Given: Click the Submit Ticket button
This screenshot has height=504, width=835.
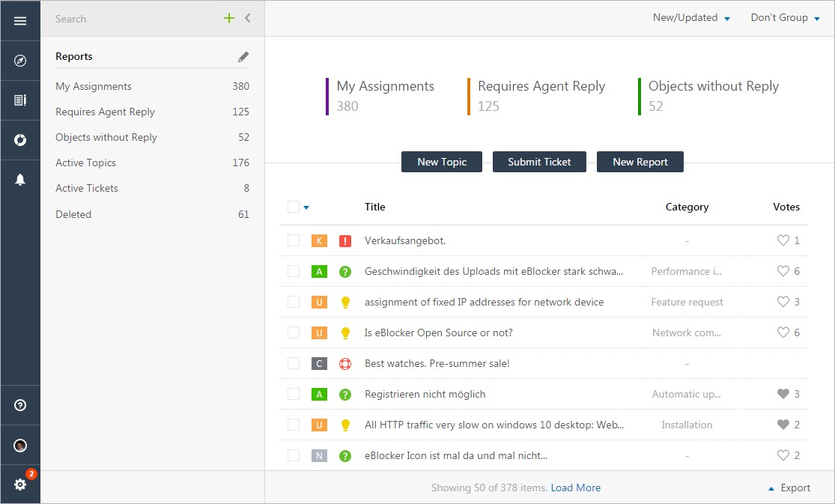Looking at the screenshot, I should pos(539,162).
